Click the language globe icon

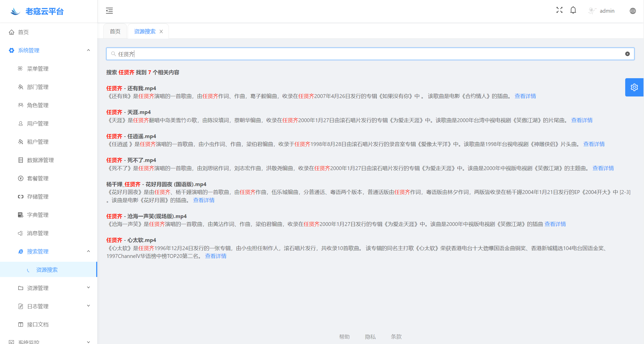pyautogui.click(x=633, y=11)
